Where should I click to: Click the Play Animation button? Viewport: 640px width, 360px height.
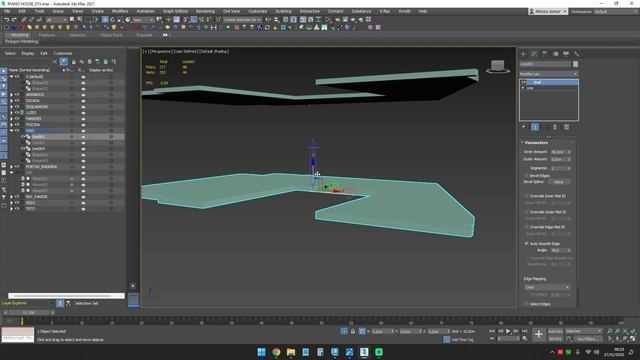[x=508, y=331]
